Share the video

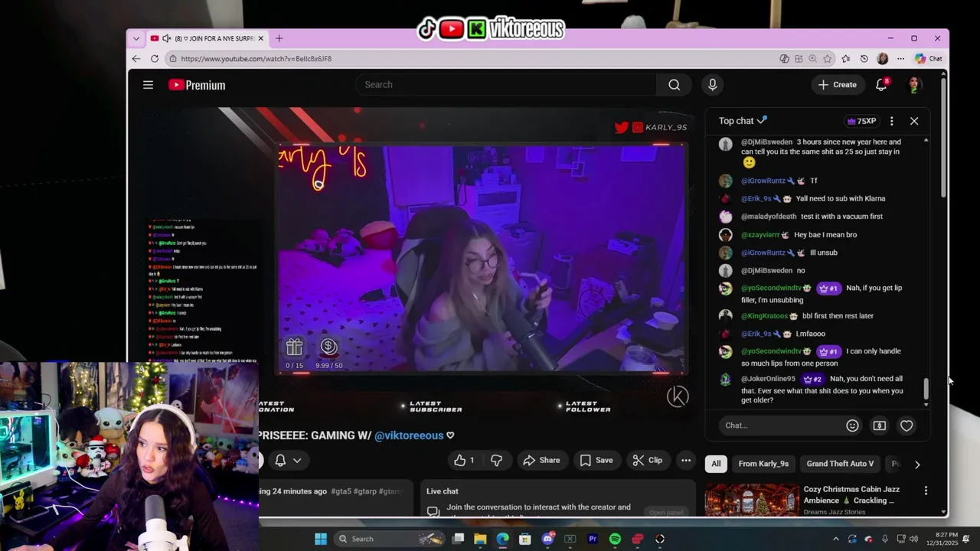(x=541, y=460)
